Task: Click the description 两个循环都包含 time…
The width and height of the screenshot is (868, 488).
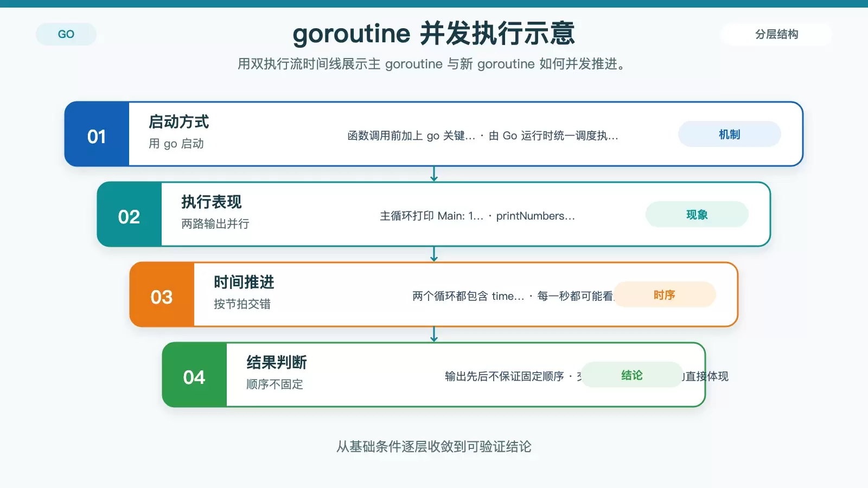Action: coord(468,296)
